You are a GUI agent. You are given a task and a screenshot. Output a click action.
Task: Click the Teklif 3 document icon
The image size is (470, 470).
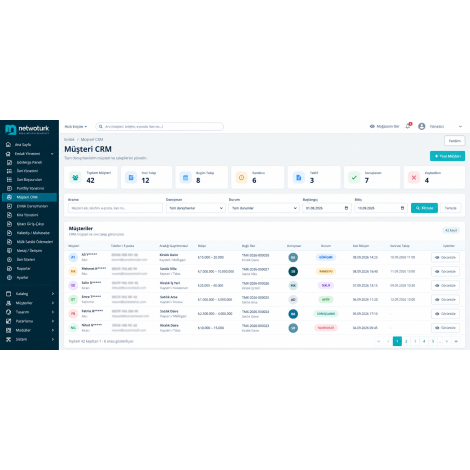[x=299, y=177]
